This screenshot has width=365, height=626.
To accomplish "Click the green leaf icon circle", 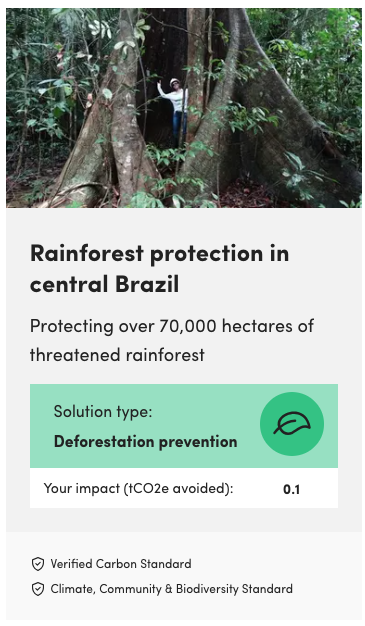I will (x=292, y=424).
